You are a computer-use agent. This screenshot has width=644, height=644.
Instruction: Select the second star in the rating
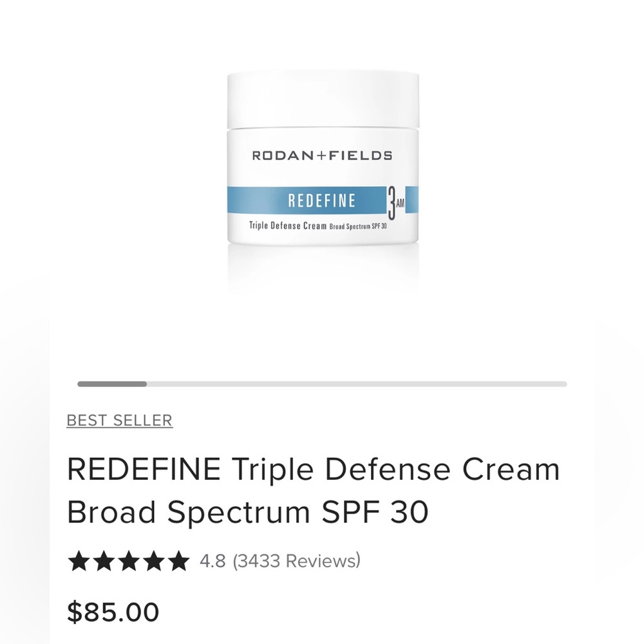(104, 561)
